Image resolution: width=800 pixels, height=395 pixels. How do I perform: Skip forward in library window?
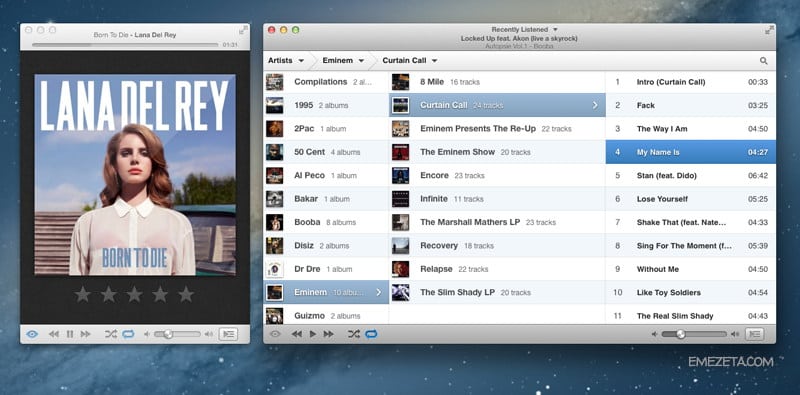329,334
